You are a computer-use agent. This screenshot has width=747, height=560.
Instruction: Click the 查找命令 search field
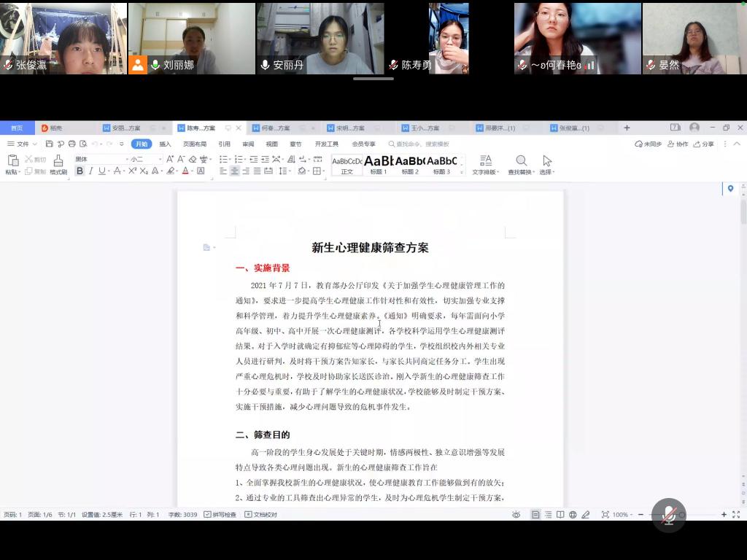coord(423,144)
